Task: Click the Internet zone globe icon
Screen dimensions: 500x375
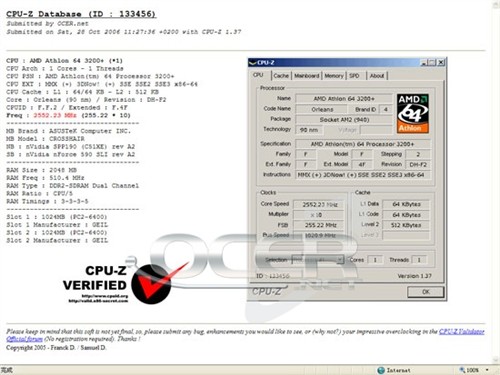Action: [381, 370]
